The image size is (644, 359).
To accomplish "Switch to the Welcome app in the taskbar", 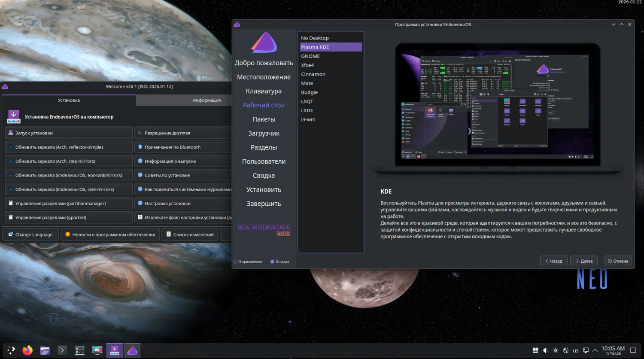I will (115, 350).
